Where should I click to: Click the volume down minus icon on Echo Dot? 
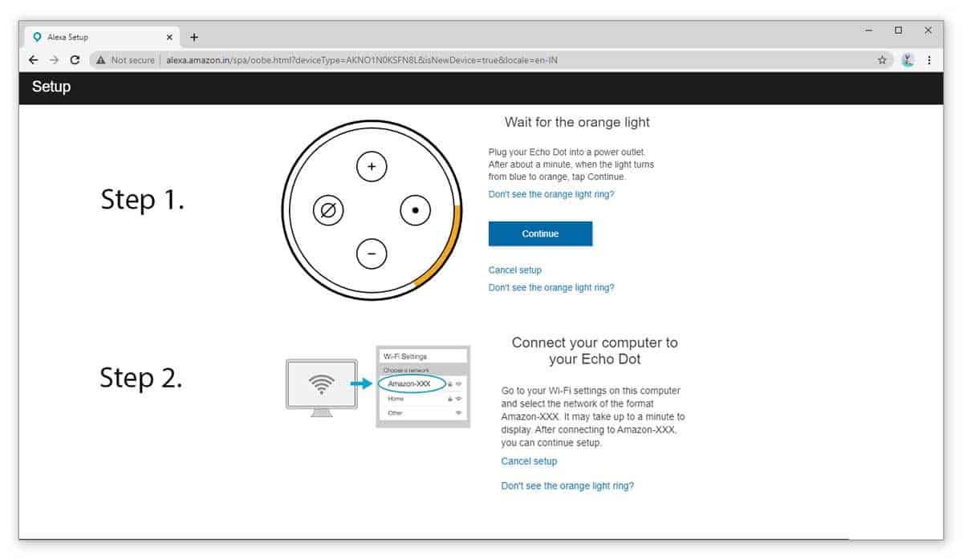pyautogui.click(x=372, y=254)
